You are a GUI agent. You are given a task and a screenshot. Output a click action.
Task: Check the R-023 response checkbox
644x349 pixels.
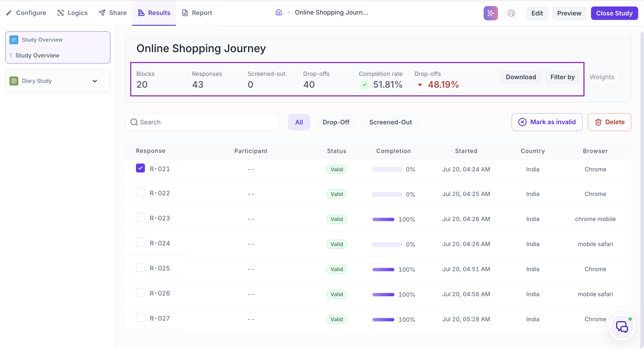[140, 217]
